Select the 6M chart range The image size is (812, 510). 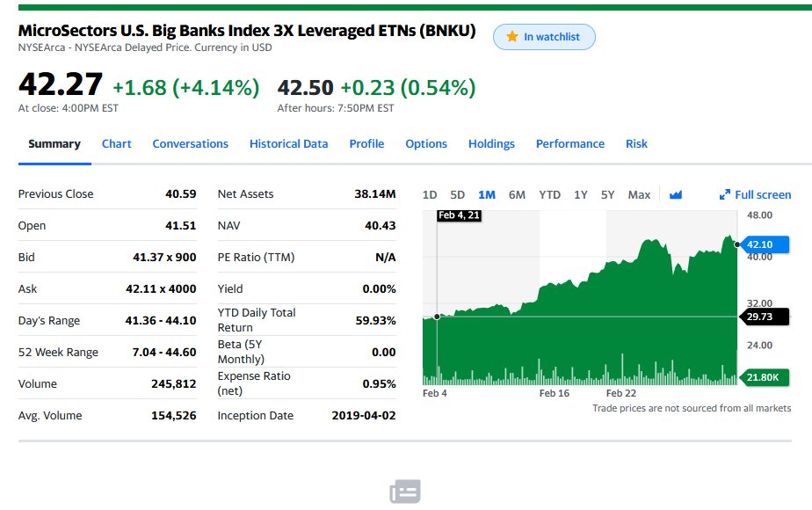pos(517,195)
